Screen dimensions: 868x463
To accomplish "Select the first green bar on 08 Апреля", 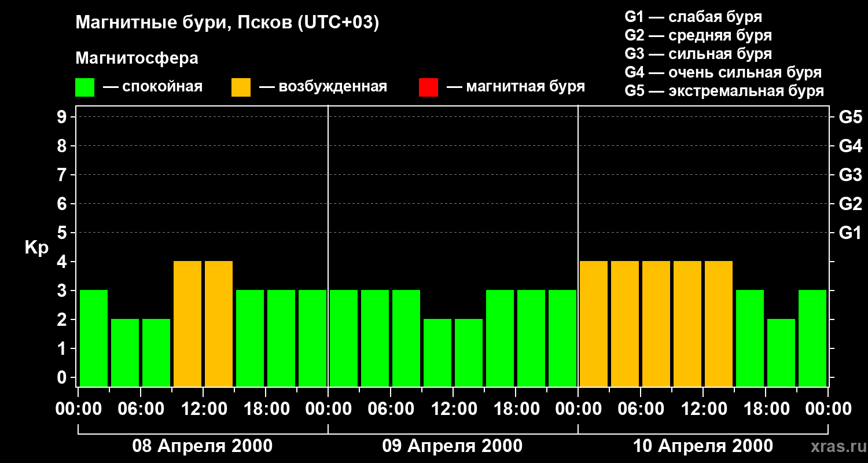I will [x=94, y=338].
